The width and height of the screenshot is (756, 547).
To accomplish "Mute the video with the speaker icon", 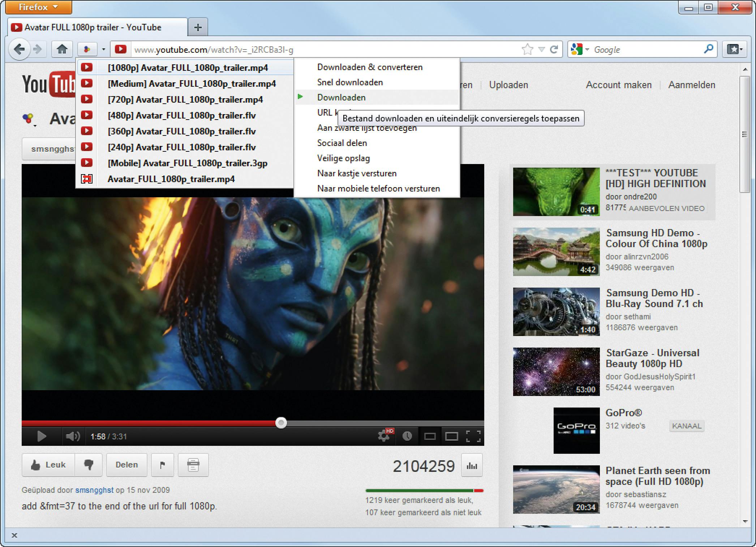I will pyautogui.click(x=72, y=436).
